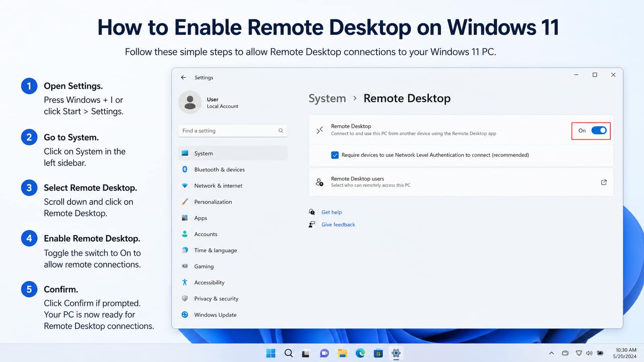
Task: Maximize the Settings window
Action: [x=594, y=75]
